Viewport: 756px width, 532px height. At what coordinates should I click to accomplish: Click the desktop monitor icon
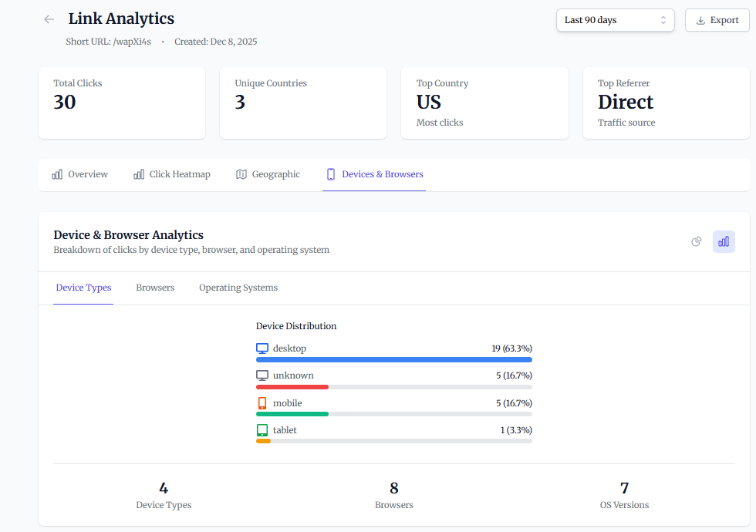tap(262, 348)
